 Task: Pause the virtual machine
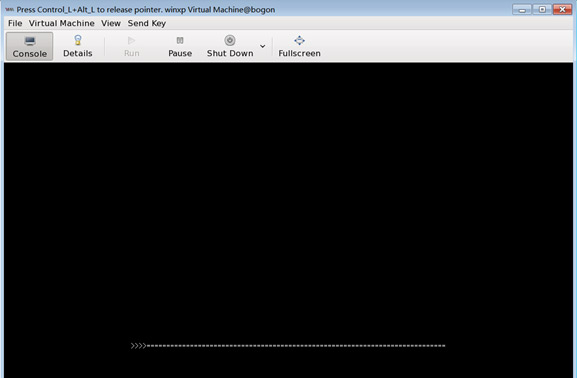[x=180, y=46]
